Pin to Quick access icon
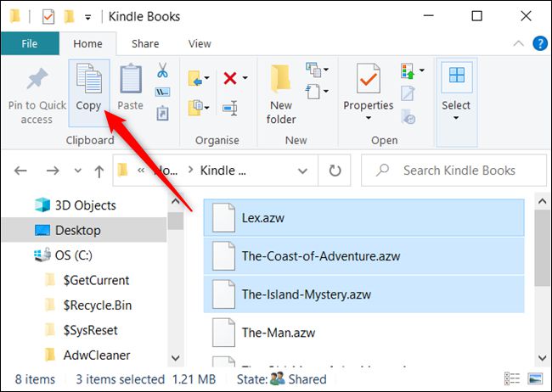Image resolution: width=552 pixels, height=392 pixels. coord(37,78)
